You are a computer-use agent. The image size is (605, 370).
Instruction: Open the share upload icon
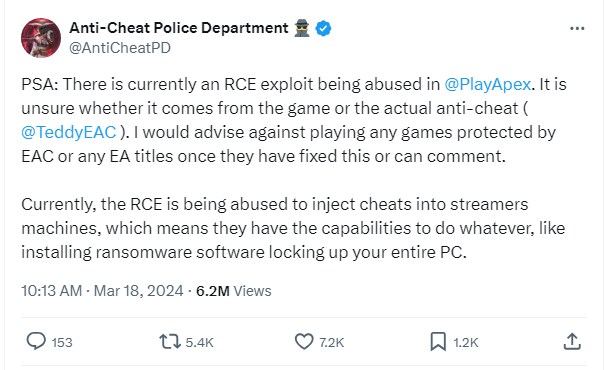[572, 341]
